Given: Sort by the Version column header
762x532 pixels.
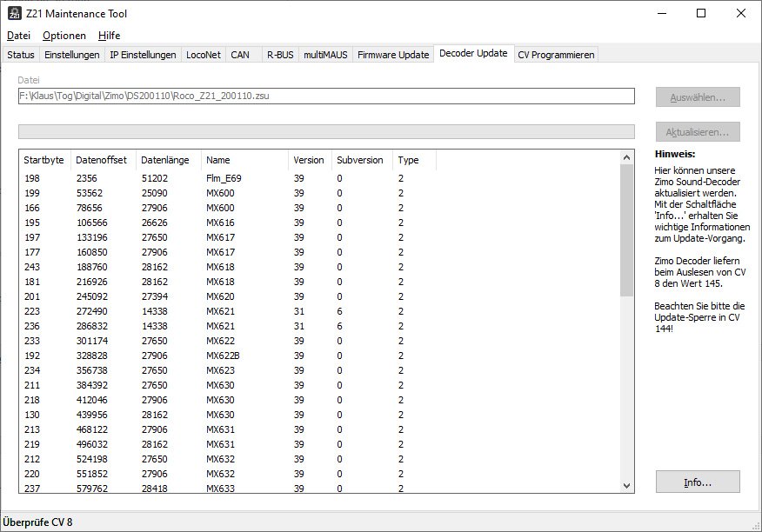Looking at the screenshot, I should pyautogui.click(x=309, y=160).
